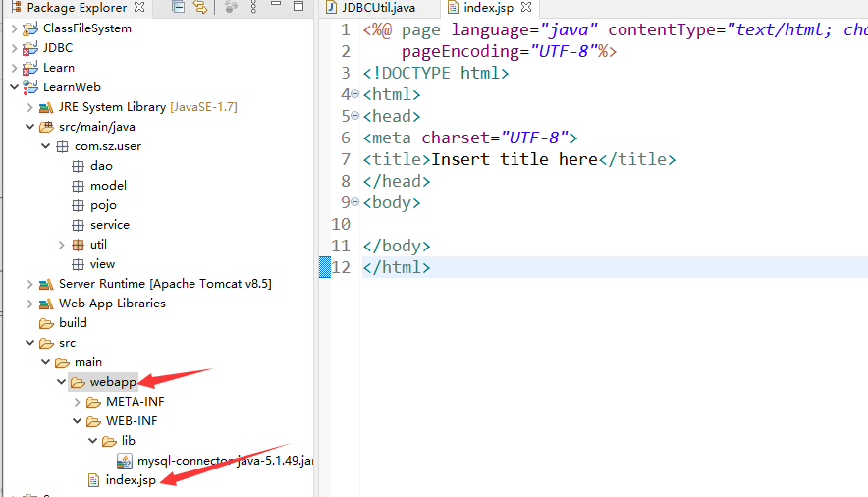This screenshot has width=868, height=497.
Task: Expand the ClassFileSystem project
Action: point(15,28)
